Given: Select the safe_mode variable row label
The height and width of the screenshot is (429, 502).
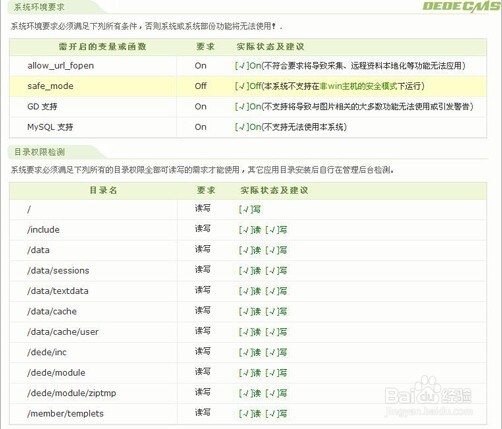Looking at the screenshot, I should coord(50,86).
